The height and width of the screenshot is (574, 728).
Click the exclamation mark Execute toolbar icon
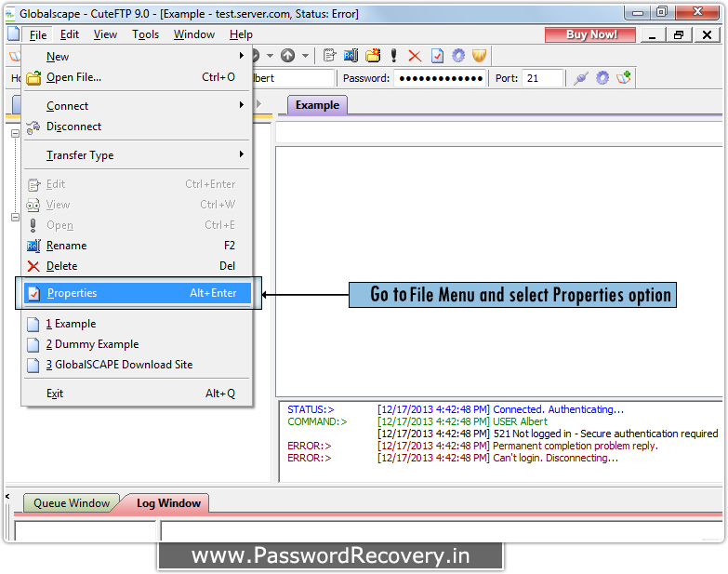[393, 56]
